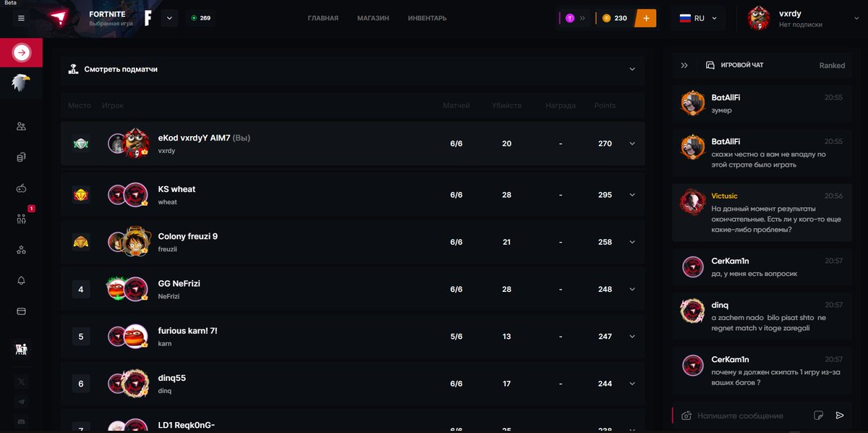This screenshot has height=433, width=868.
Task: Expand KS wheat row details
Action: coord(632,195)
